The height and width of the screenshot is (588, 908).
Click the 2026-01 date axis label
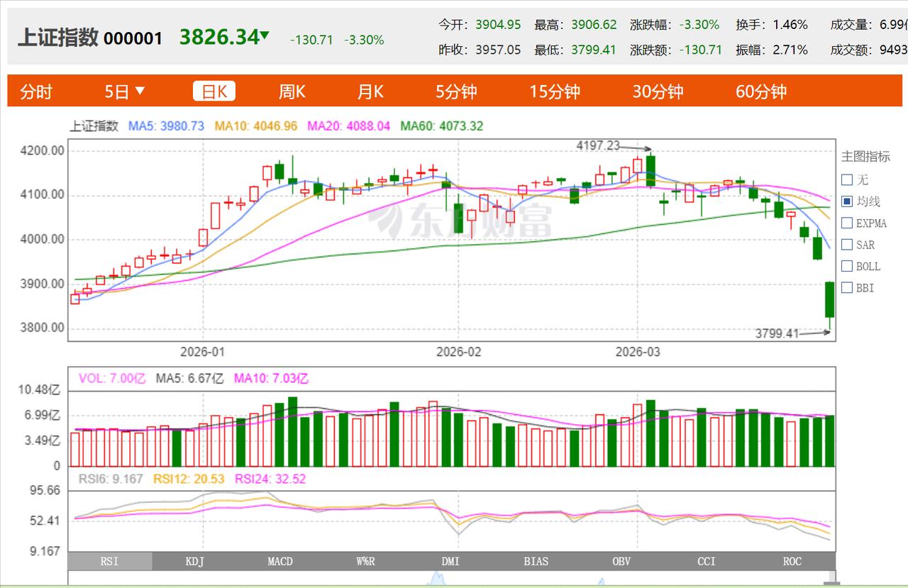[x=203, y=352]
